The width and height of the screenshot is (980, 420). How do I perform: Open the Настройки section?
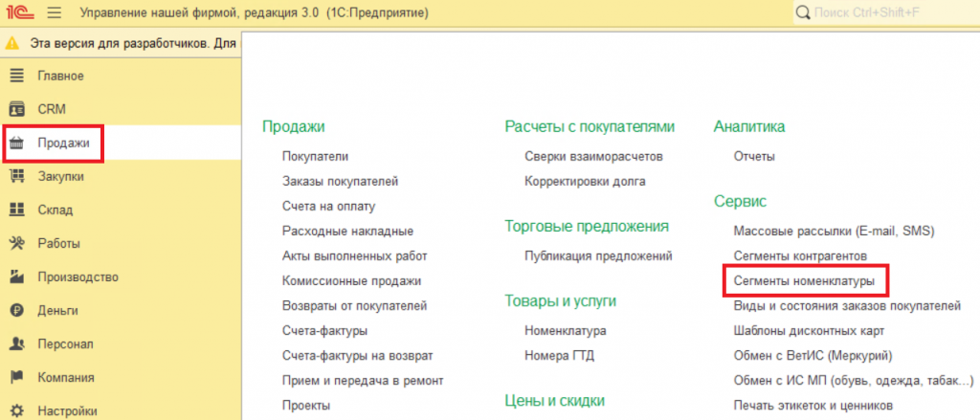68,410
